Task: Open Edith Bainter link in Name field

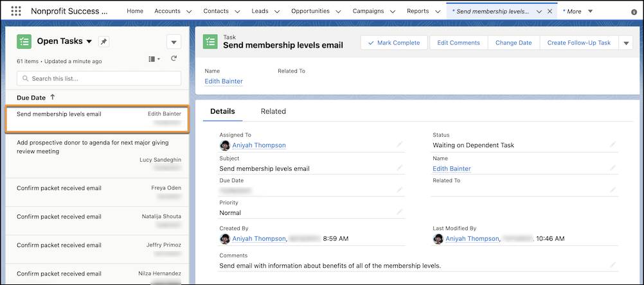Action: click(451, 169)
